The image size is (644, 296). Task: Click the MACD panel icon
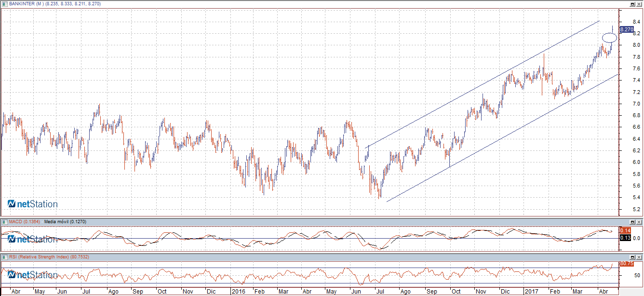[4, 221]
